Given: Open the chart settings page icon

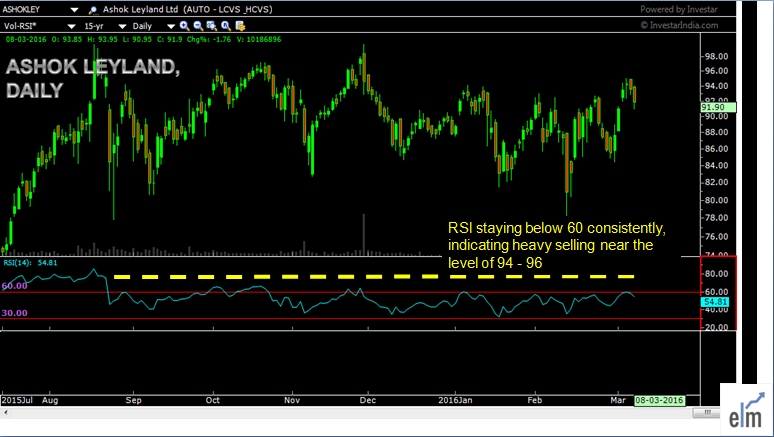Looking at the screenshot, I should [240, 26].
